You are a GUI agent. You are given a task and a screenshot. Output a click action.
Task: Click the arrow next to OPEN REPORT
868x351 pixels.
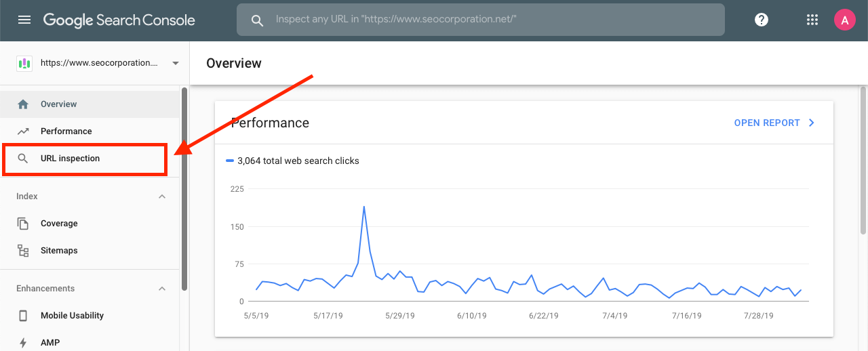[812, 123]
